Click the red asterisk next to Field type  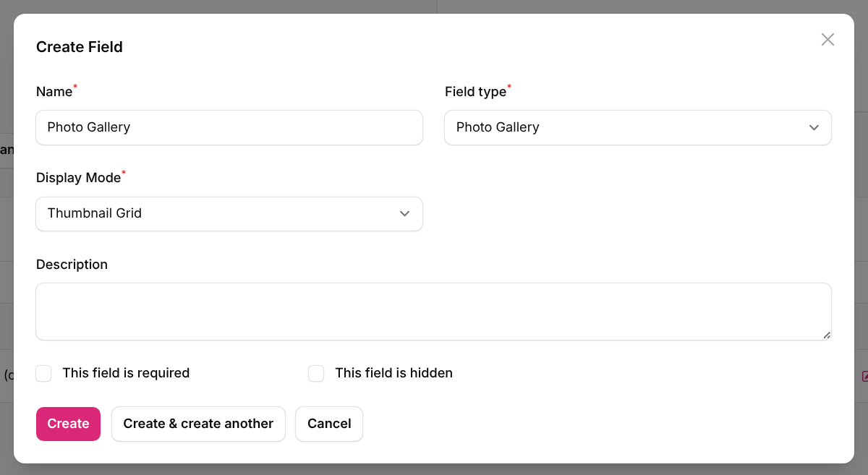511,86
